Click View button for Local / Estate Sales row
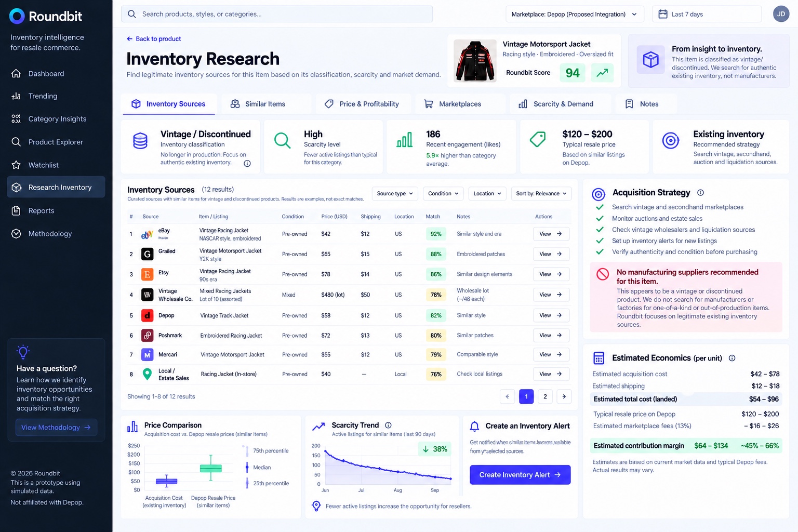The width and height of the screenshot is (798, 532). (551, 374)
